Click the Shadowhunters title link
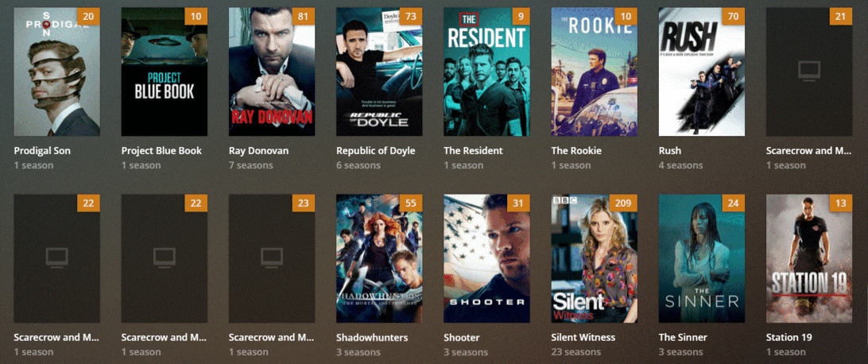This screenshot has height=364, width=868. coord(372,337)
